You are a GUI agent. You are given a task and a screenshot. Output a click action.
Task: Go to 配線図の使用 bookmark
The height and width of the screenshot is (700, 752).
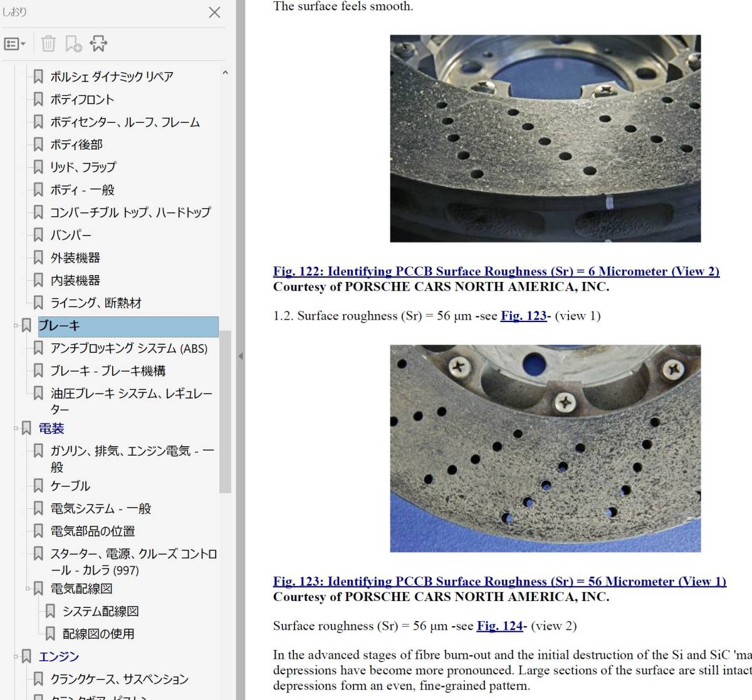(x=98, y=634)
